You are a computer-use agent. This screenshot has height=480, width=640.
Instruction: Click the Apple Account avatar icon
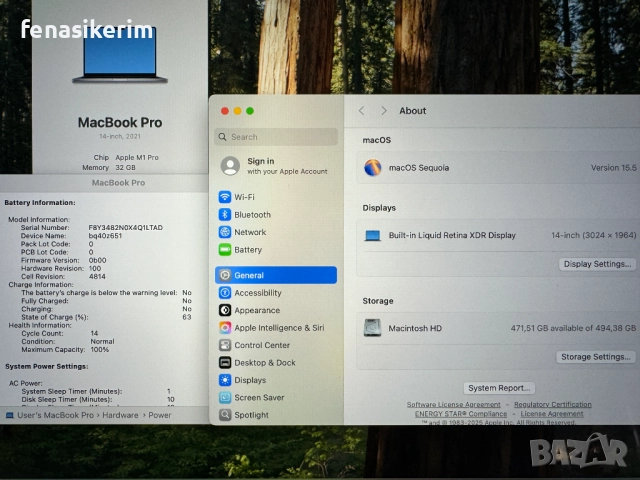pos(230,166)
